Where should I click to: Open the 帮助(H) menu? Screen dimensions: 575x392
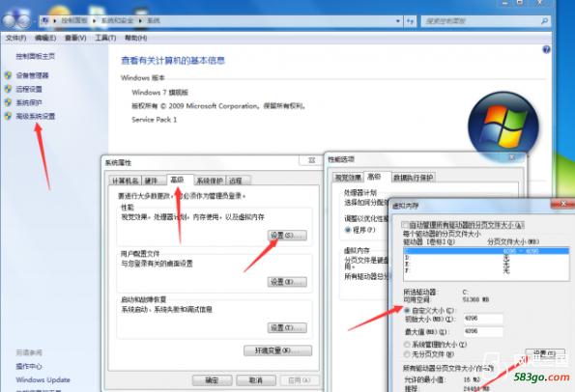(136, 38)
